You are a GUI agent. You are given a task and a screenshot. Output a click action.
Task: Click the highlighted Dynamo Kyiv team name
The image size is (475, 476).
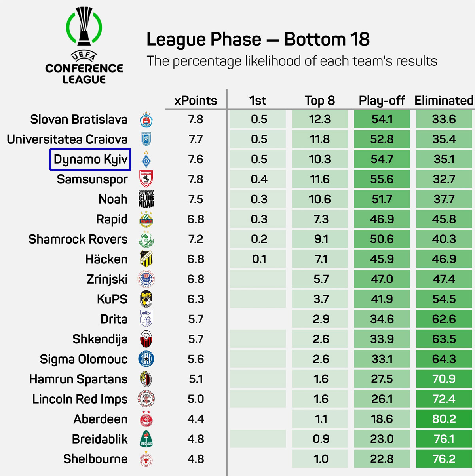point(90,160)
